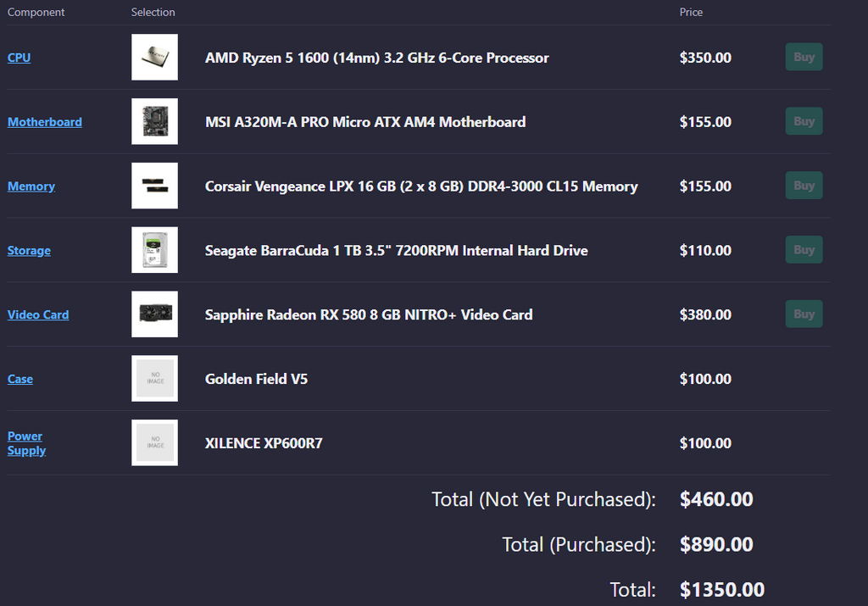Open the Memory component link

point(31,186)
